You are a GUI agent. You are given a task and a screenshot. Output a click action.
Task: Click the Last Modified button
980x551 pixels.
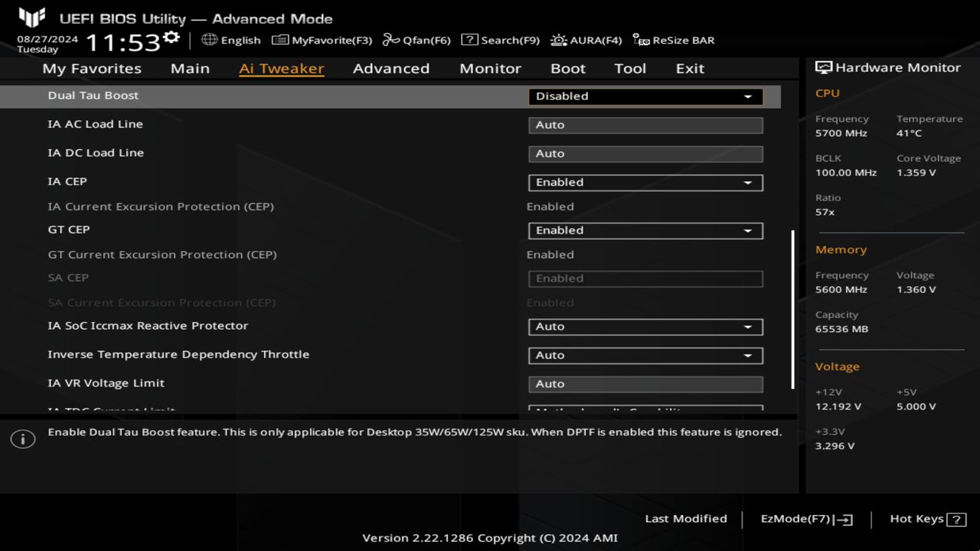click(686, 519)
